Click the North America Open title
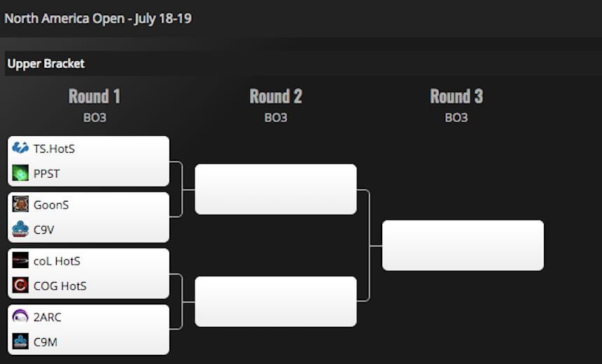The width and height of the screenshot is (602, 364). pyautogui.click(x=98, y=18)
